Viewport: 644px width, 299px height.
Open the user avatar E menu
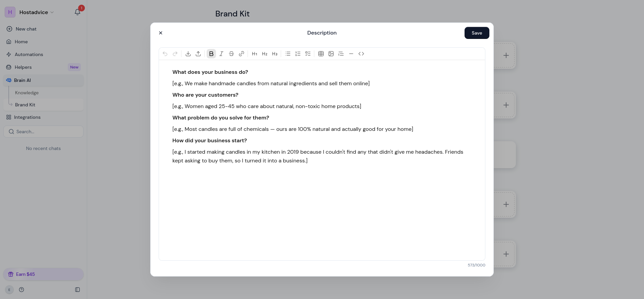pyautogui.click(x=9, y=290)
